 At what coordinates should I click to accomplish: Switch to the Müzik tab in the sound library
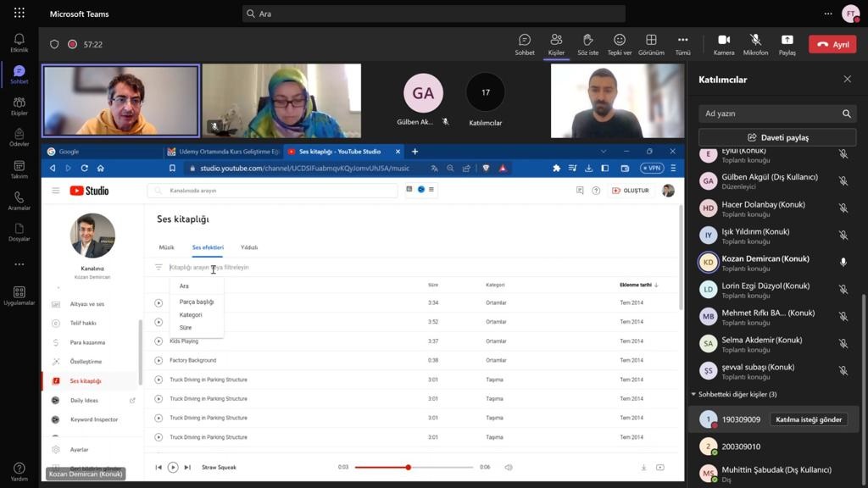click(166, 247)
